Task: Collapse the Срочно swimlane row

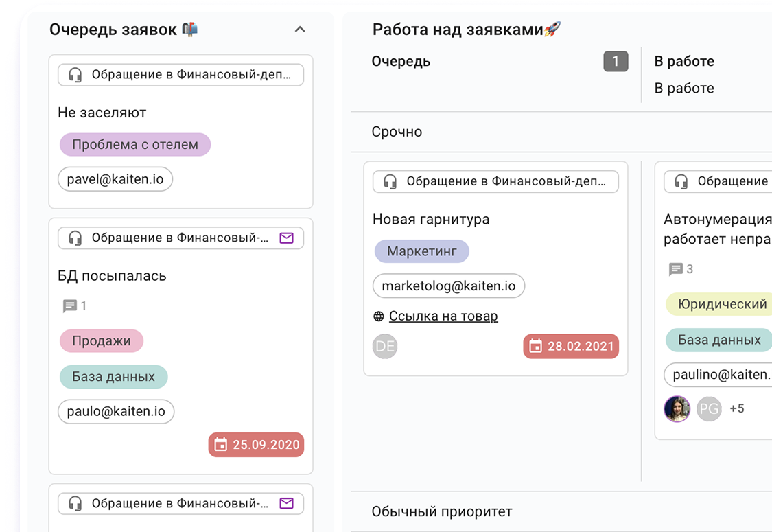Action: coord(397,132)
